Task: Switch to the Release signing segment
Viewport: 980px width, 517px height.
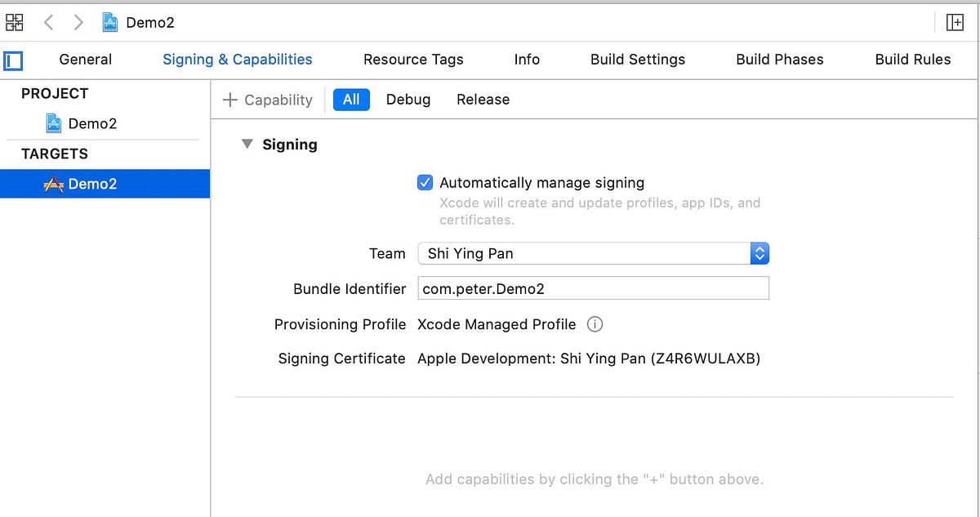Action: point(482,99)
